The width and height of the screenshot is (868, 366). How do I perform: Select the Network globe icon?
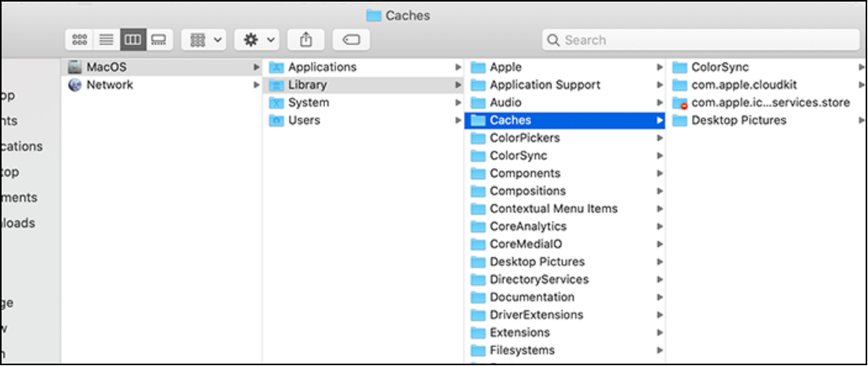pos(76,85)
